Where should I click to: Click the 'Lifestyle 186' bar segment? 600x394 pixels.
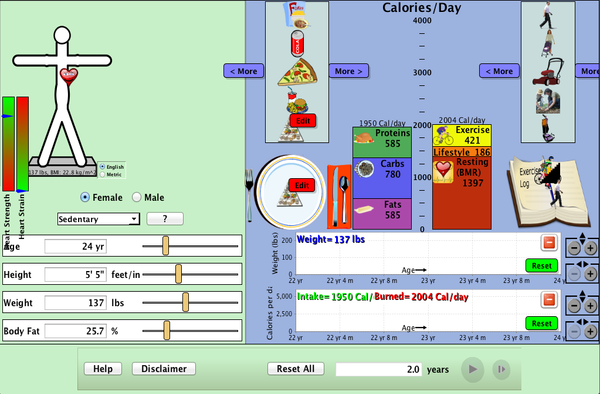click(x=461, y=152)
